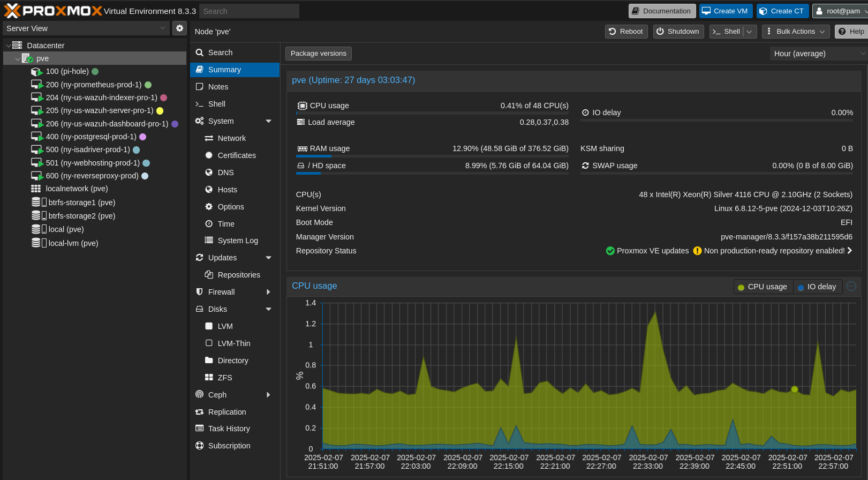Expand the Firewall section arrow
This screenshot has width=868, height=480.
(269, 292)
